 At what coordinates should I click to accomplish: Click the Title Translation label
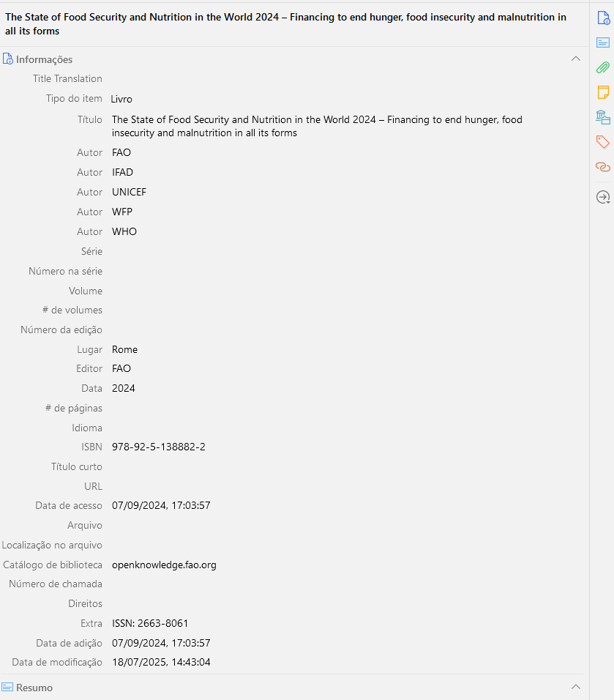point(67,78)
